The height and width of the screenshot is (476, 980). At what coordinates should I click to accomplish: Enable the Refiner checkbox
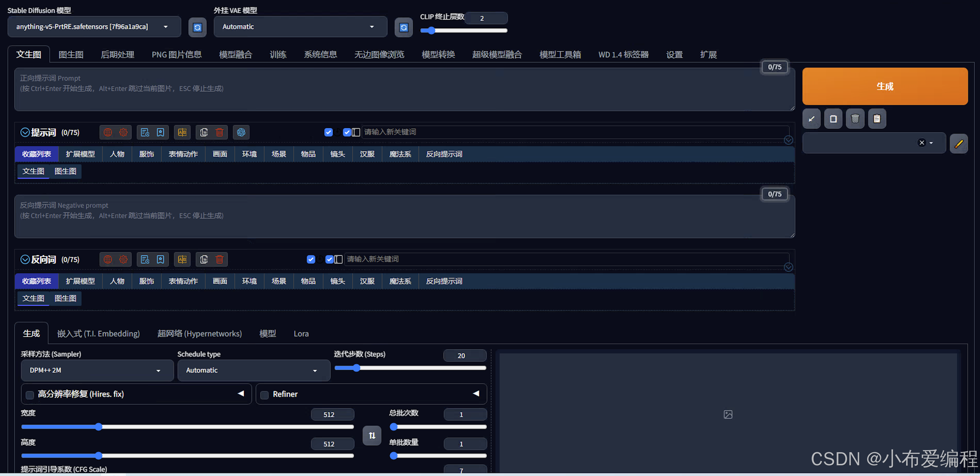(x=264, y=395)
